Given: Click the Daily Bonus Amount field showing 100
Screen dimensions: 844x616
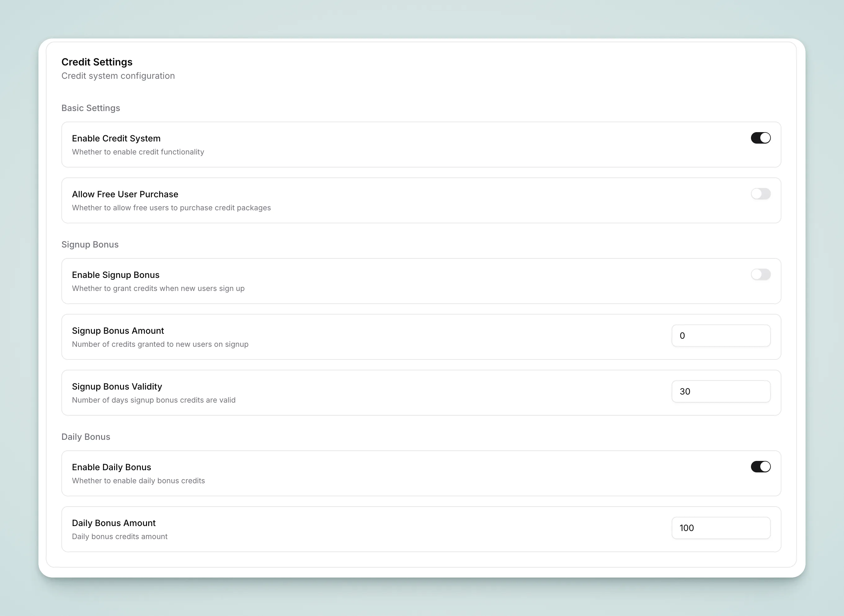Looking at the screenshot, I should [721, 528].
